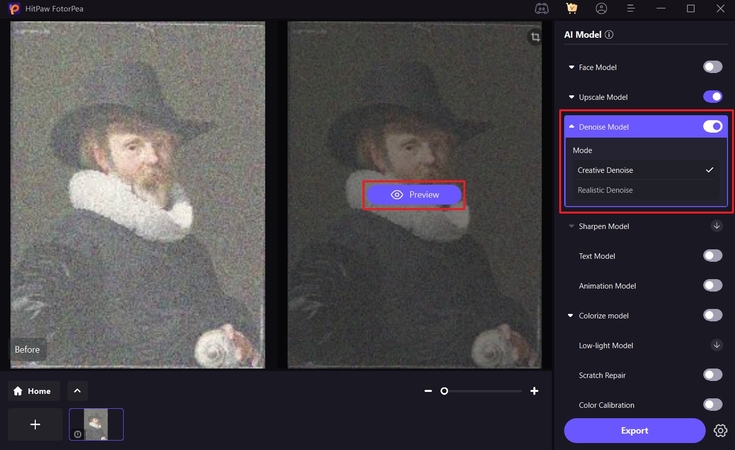
Task: Collapse the Denoise Model section arrow
Action: (571, 127)
